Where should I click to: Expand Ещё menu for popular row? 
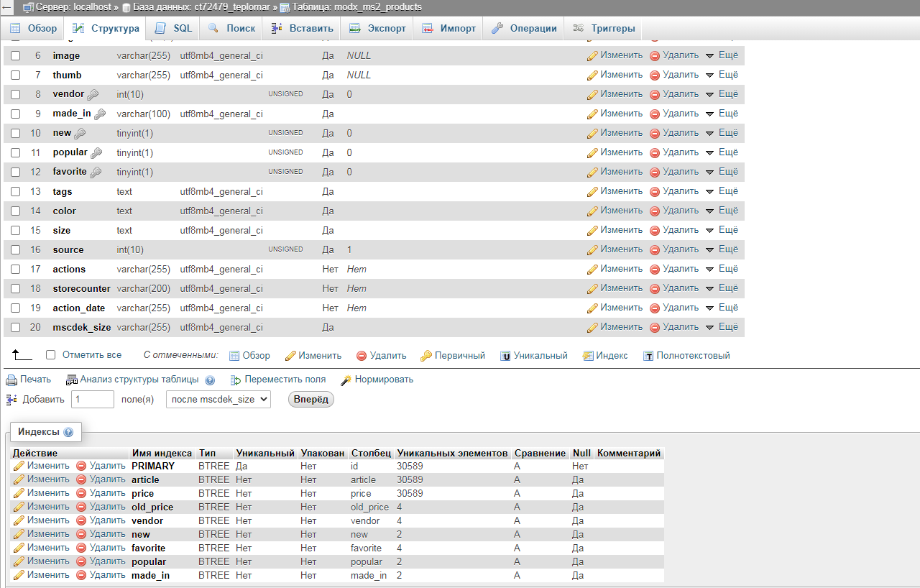722,152
